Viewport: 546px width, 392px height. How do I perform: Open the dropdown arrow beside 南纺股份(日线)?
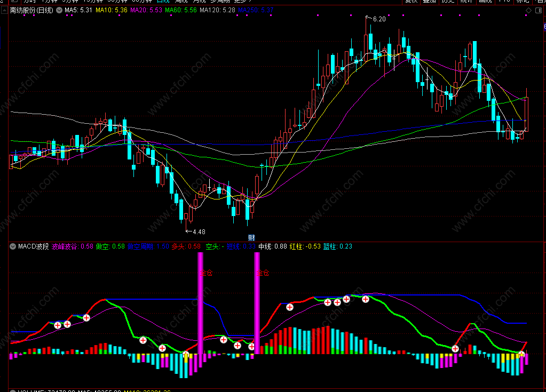[x=60, y=11]
